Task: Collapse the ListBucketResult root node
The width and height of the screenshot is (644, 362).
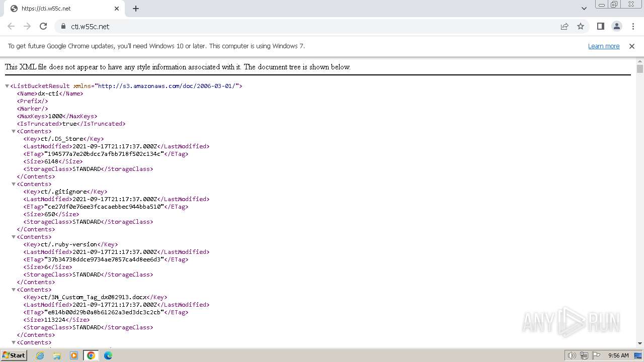Action: click(x=7, y=86)
